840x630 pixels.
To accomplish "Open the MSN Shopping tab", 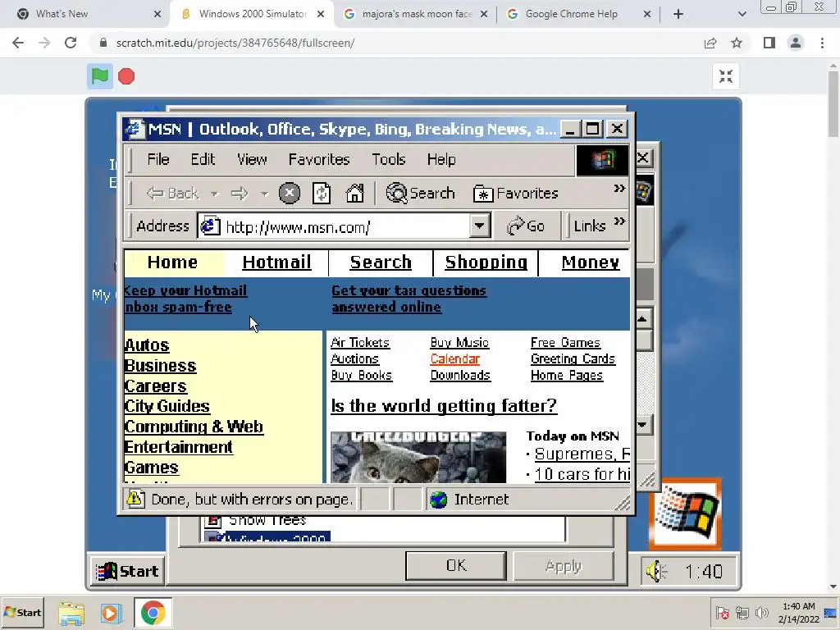I will click(x=486, y=262).
